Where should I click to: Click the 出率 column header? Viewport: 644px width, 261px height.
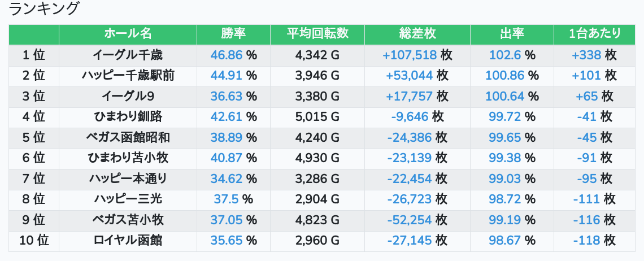pyautogui.click(x=512, y=34)
